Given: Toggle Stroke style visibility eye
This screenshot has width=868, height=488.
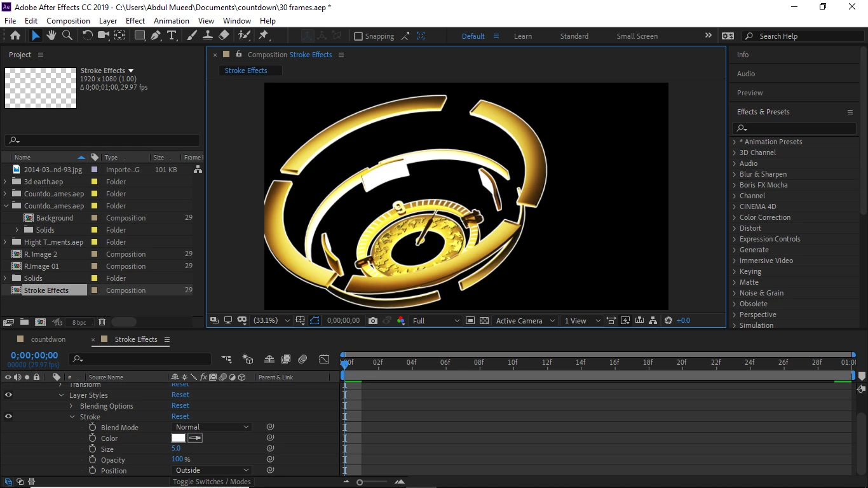Looking at the screenshot, I should pyautogui.click(x=8, y=416).
